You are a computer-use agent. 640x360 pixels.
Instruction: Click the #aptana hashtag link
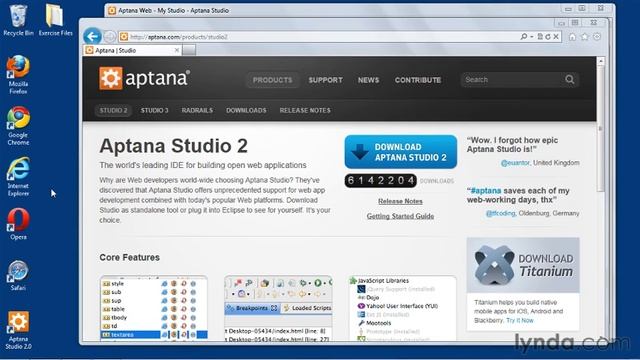coord(486,191)
